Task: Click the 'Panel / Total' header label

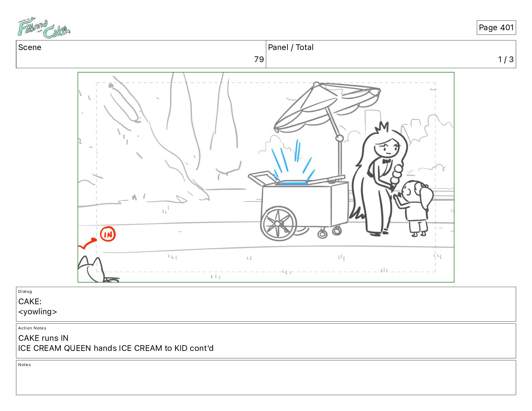Action: 291,47
